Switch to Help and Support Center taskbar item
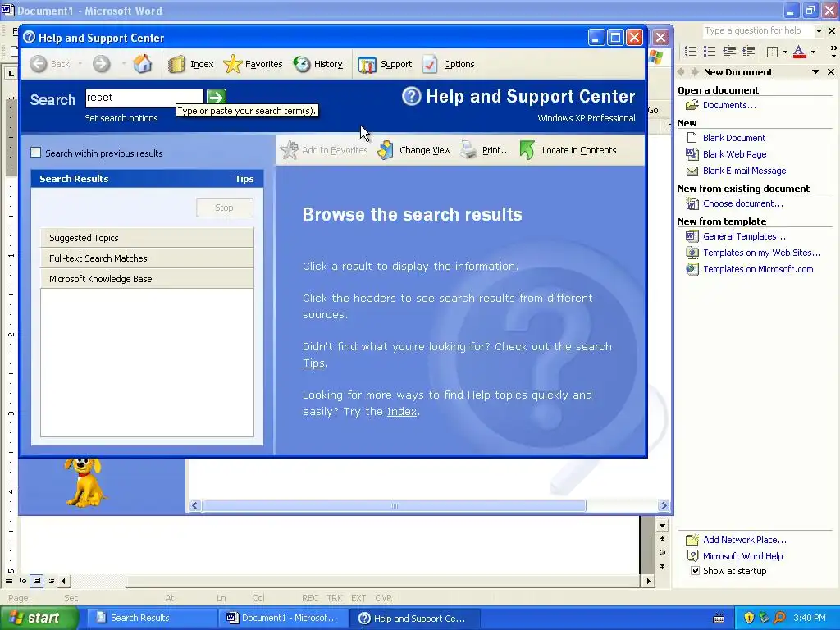The height and width of the screenshot is (630, 840). pos(415,619)
